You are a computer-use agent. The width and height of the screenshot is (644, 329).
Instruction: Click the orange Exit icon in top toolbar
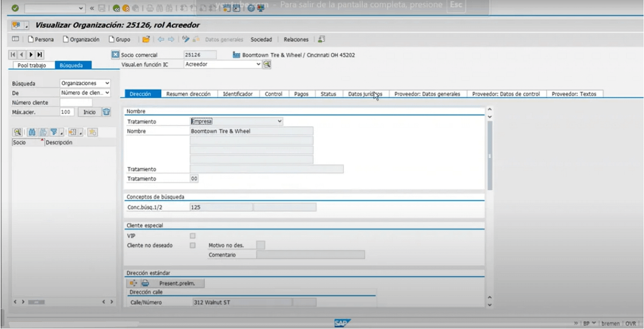(126, 8)
